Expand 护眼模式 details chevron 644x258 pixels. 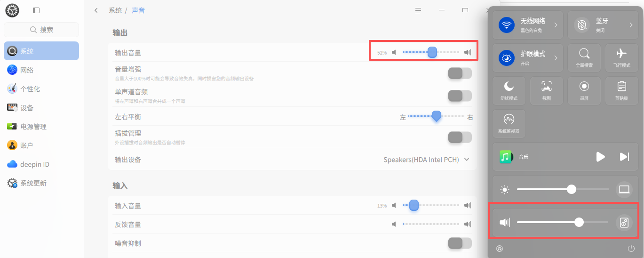point(556,58)
